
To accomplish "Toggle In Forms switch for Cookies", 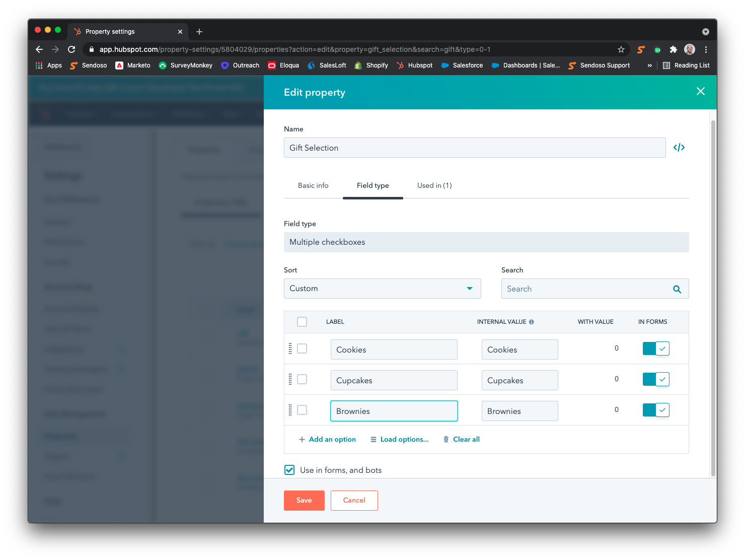I will click(656, 348).
